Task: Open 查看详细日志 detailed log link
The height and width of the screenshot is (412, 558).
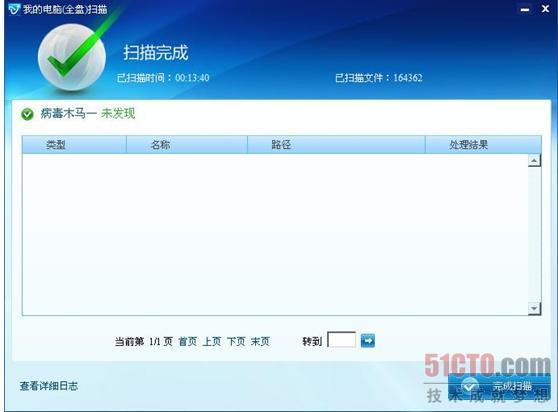Action: (48, 386)
